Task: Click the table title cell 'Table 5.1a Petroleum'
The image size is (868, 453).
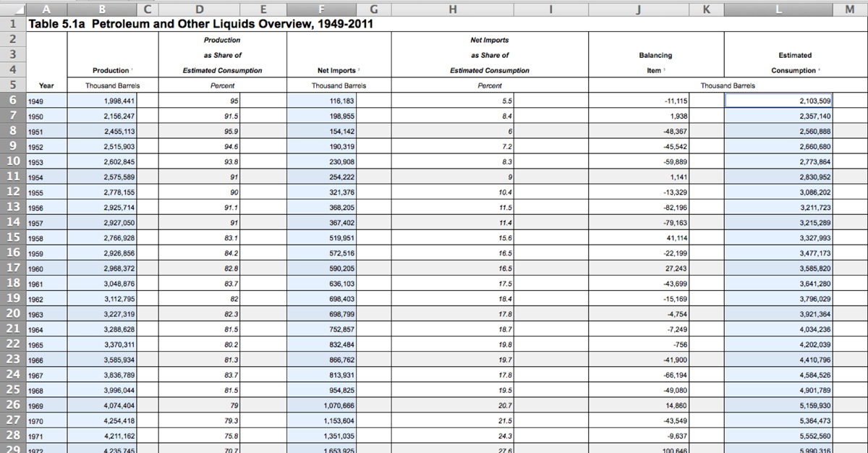Action: coord(200,23)
